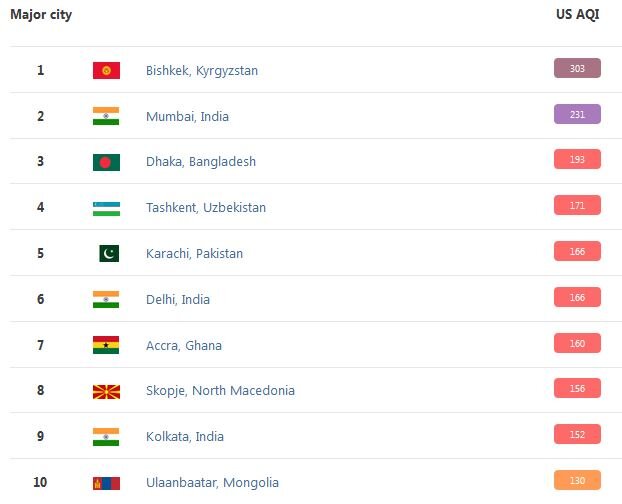622x504 pixels.
Task: Click the Bangladesh flag icon
Action: coord(106,162)
